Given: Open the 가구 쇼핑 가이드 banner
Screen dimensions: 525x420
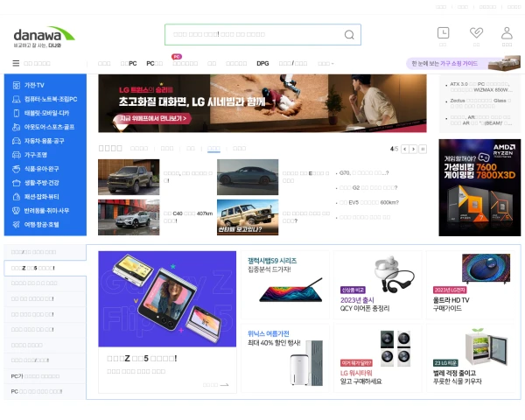Looking at the screenshot, I should pos(463,63).
